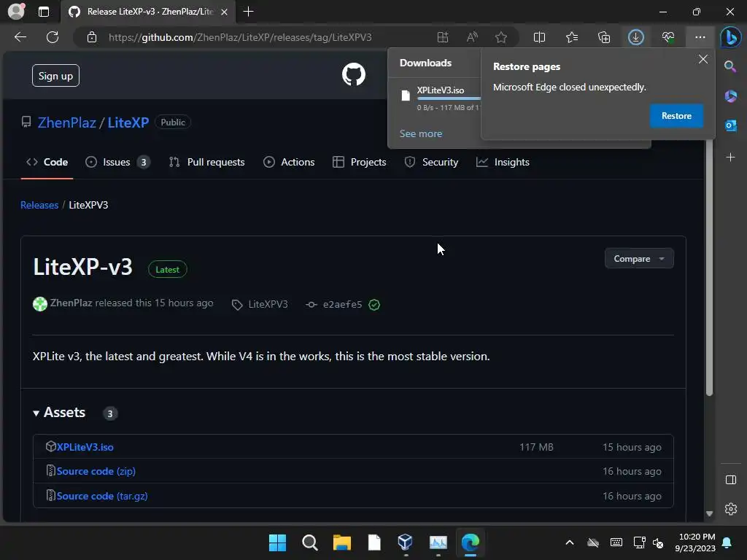
Task: Open See more downloads link
Action: click(x=421, y=134)
